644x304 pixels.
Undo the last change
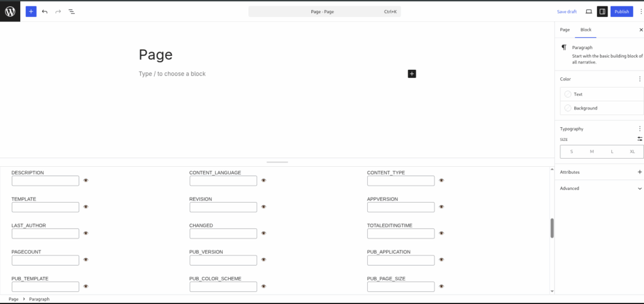point(45,11)
